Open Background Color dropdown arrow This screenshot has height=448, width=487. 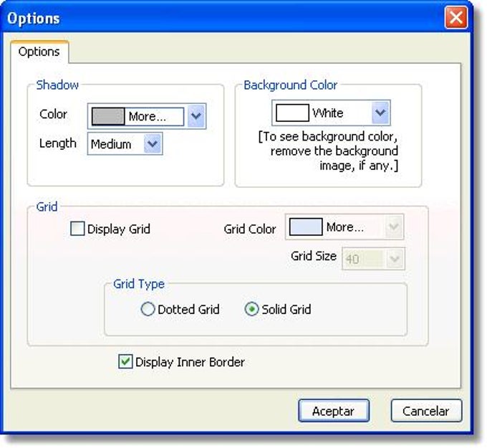(381, 113)
